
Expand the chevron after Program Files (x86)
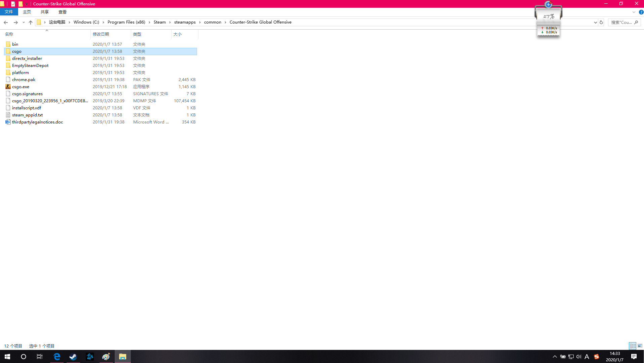pyautogui.click(x=149, y=22)
